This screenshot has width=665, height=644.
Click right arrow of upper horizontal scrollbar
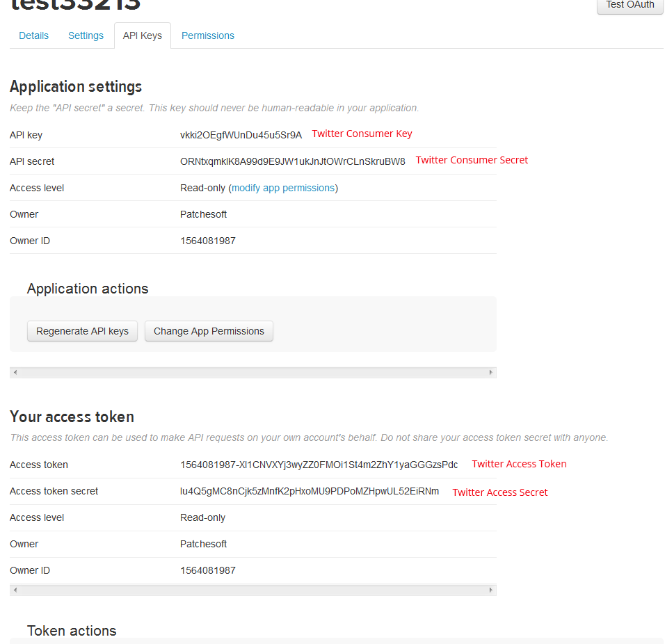[491, 373]
